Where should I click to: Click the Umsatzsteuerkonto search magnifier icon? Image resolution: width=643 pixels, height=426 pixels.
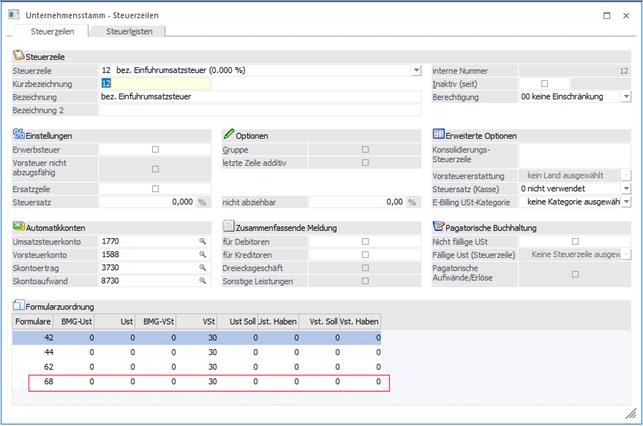click(201, 242)
